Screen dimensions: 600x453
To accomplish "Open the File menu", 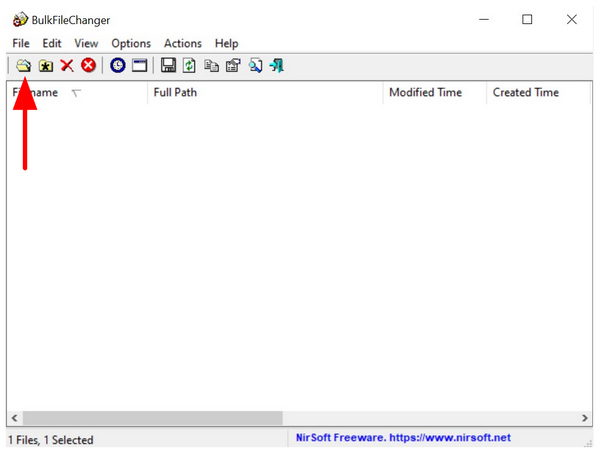I will pyautogui.click(x=21, y=43).
